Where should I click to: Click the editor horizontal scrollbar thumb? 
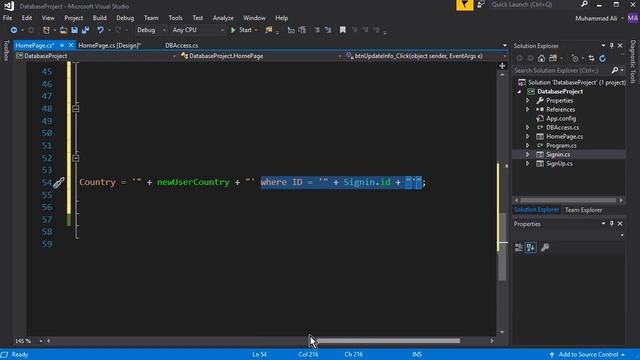[x=388, y=341]
